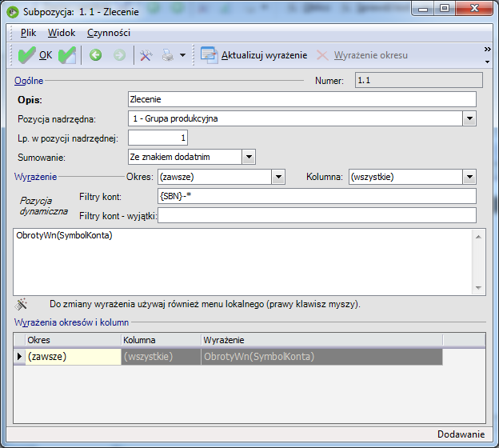The width and height of the screenshot is (499, 448).
Task: Click Pozycja dynamiczna label
Action: click(x=44, y=206)
